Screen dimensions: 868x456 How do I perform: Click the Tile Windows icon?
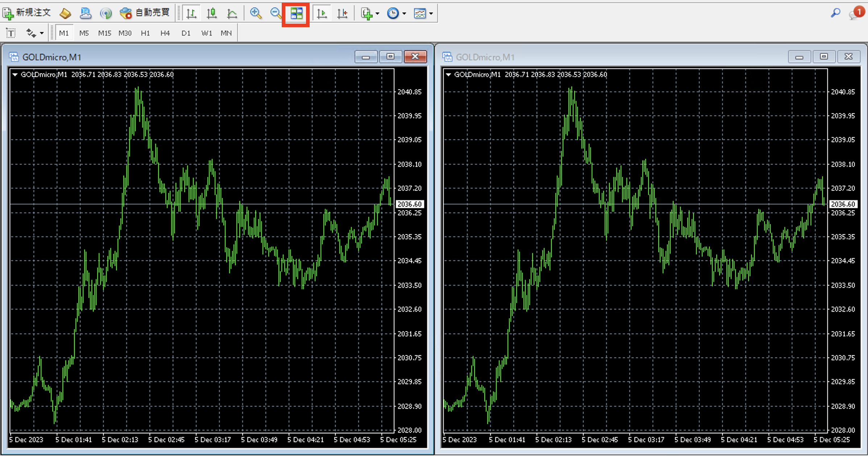click(296, 14)
